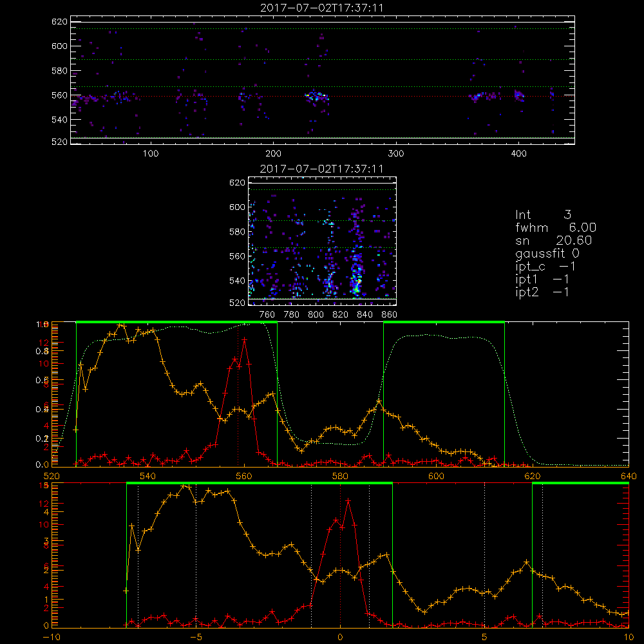Click the 580 label on spectrum plot x-axis

tap(340, 476)
